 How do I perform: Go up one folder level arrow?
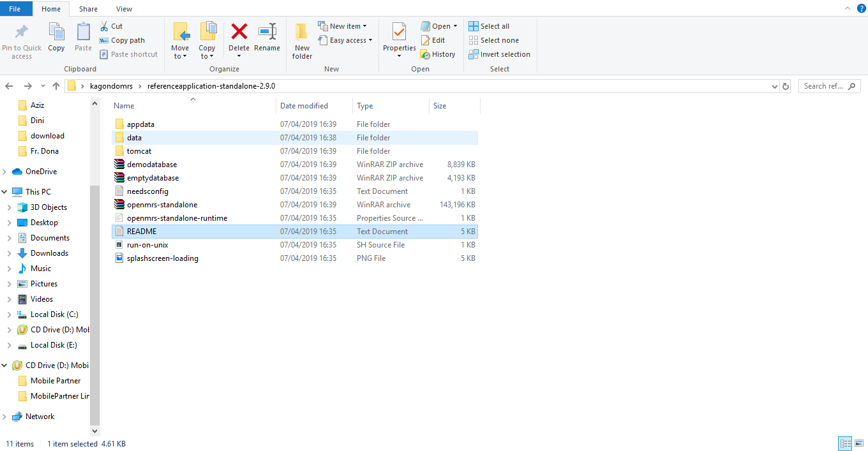point(56,86)
